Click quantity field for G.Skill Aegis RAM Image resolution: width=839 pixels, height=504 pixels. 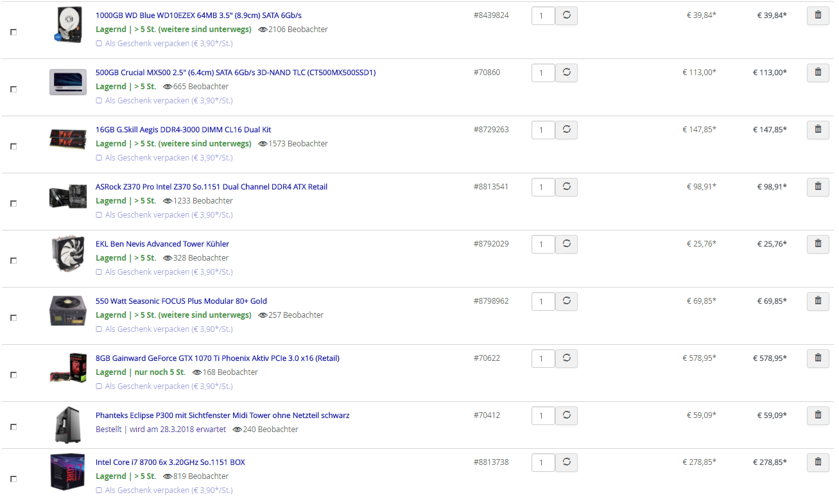(x=543, y=130)
